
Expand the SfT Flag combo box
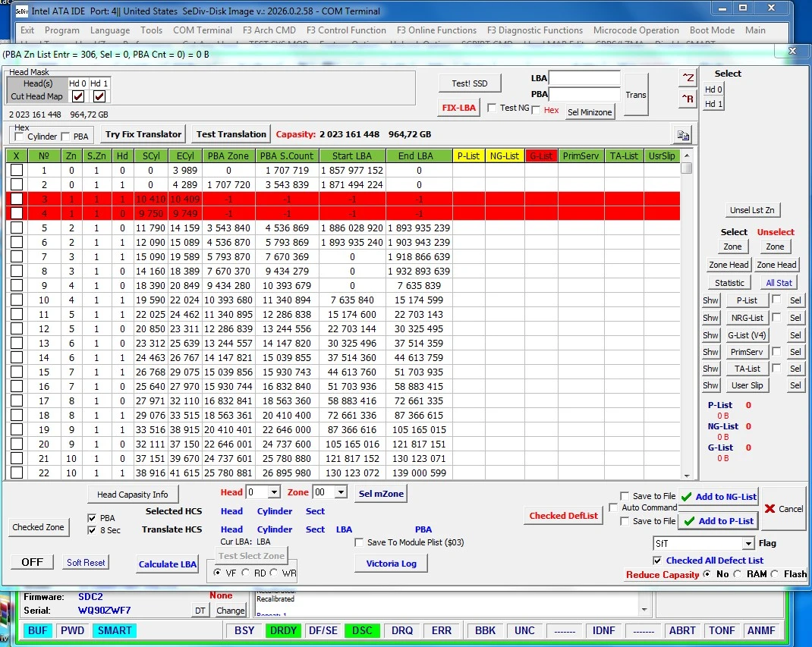pos(747,544)
